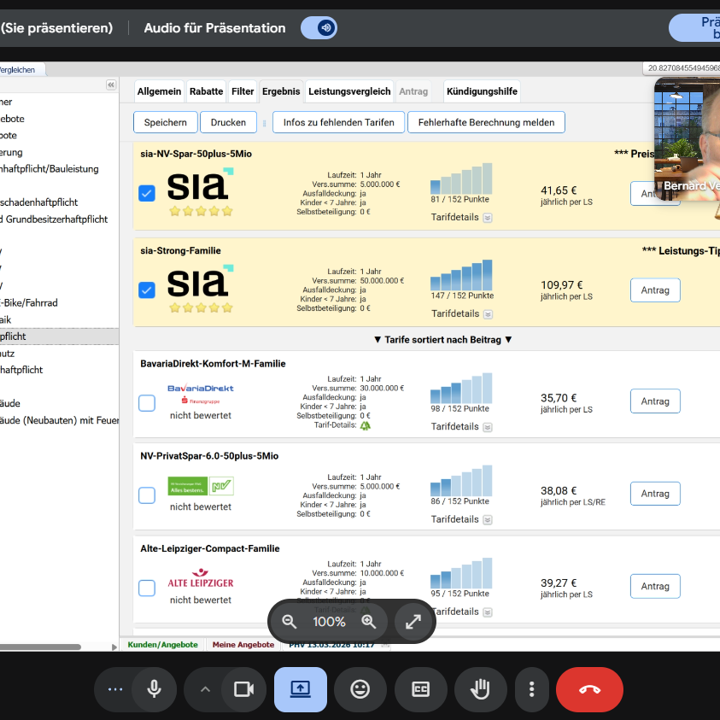
Task: Select the Alte-Leipziger-Compact-Familie checkbox
Action: point(147,588)
